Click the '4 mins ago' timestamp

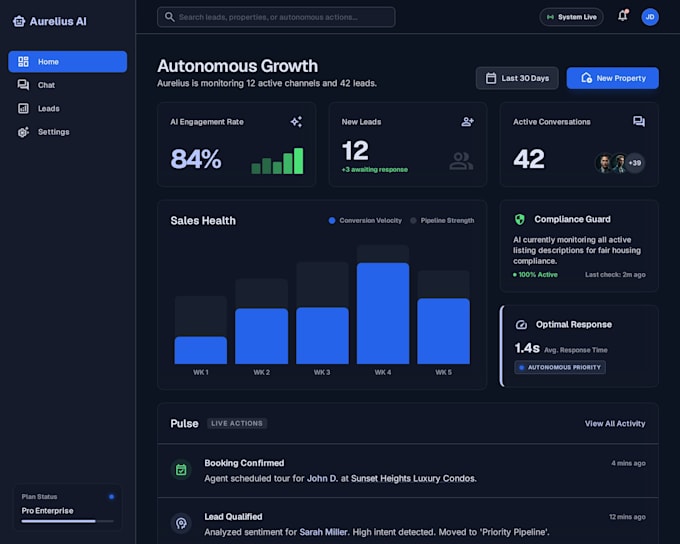(x=628, y=463)
